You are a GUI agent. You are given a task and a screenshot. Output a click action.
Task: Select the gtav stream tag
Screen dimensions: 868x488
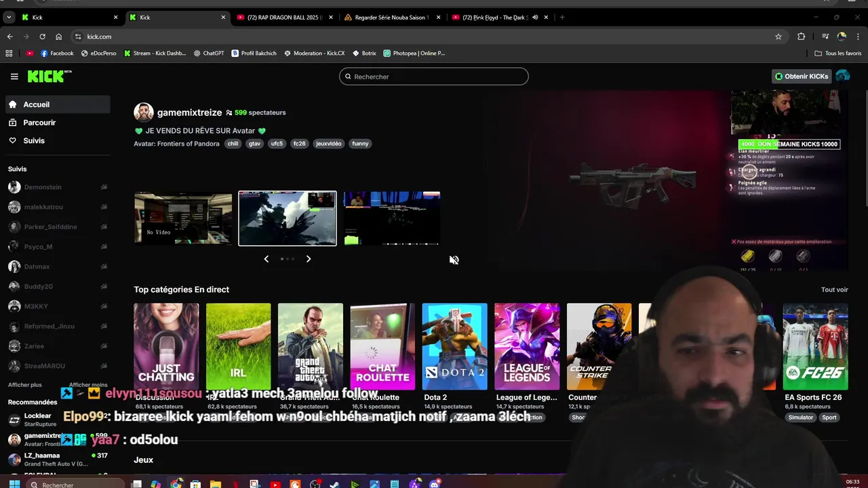tap(254, 144)
